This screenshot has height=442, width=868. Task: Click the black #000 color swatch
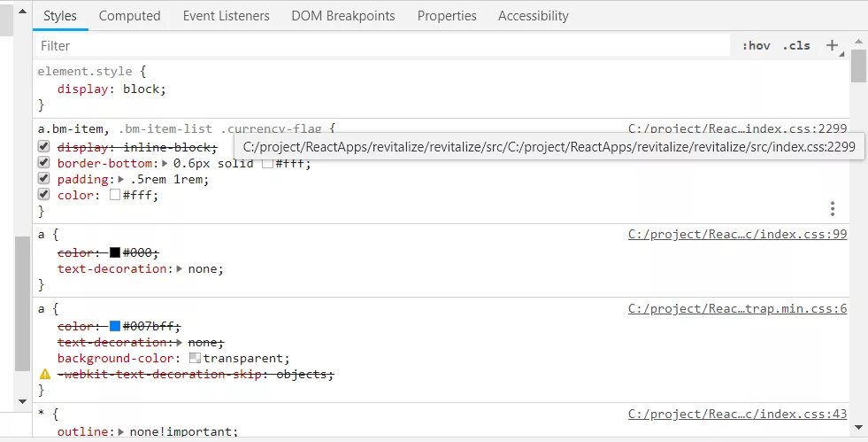115,252
